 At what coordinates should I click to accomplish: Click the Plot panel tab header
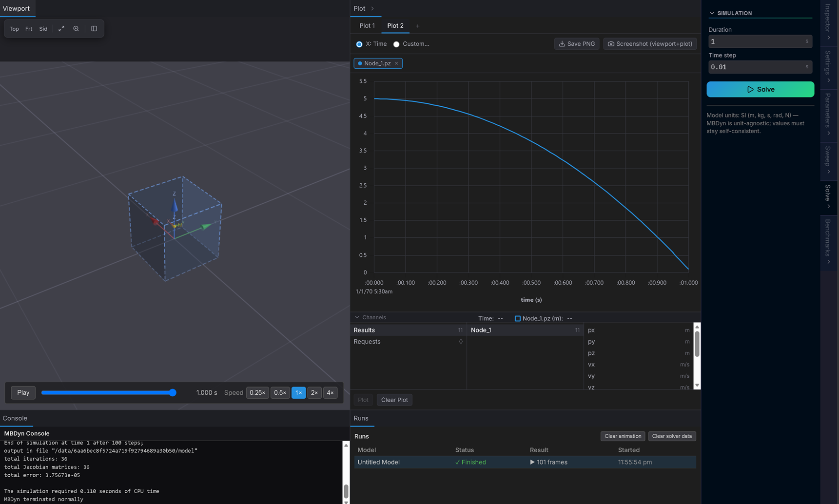coord(359,8)
